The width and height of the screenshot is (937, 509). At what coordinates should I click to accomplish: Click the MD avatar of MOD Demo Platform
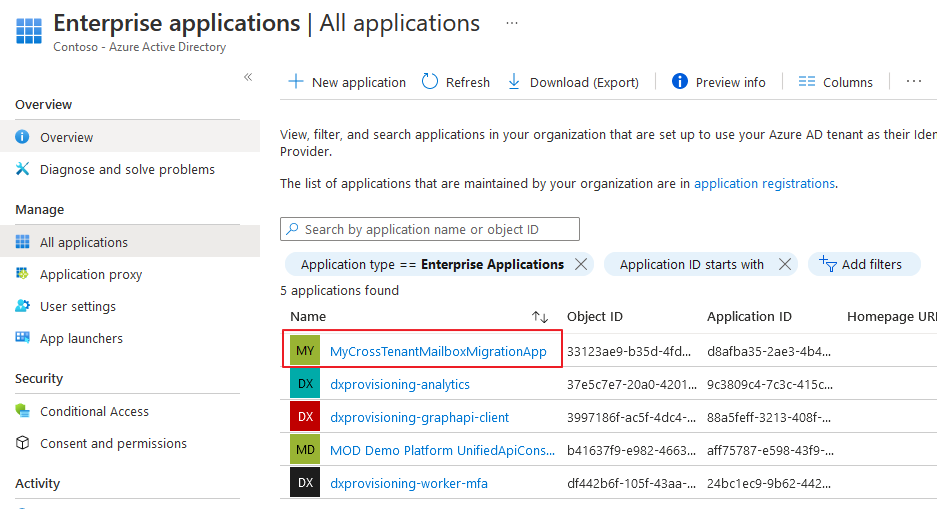click(305, 449)
